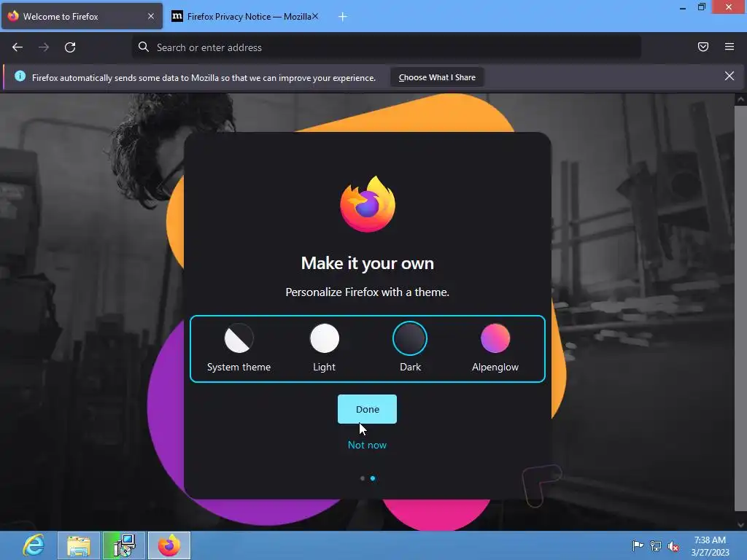Click the page scrollbar up arrow
747x560 pixels.
[x=740, y=99]
